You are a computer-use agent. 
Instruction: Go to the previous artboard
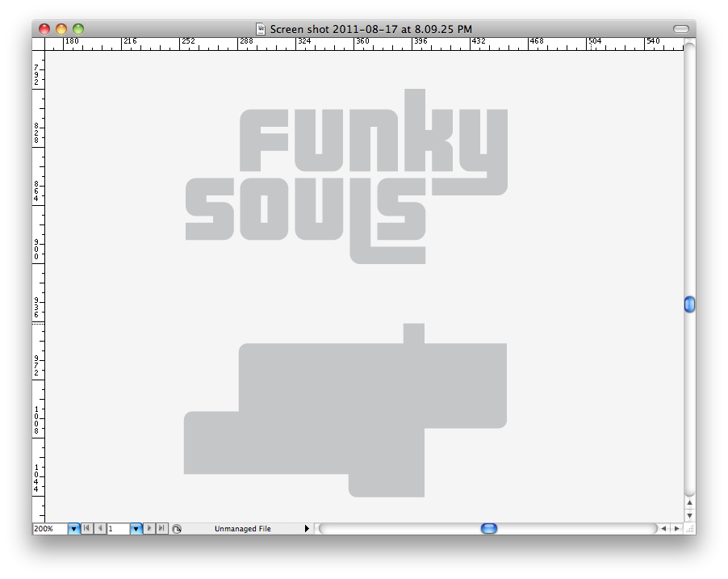[x=100, y=528]
